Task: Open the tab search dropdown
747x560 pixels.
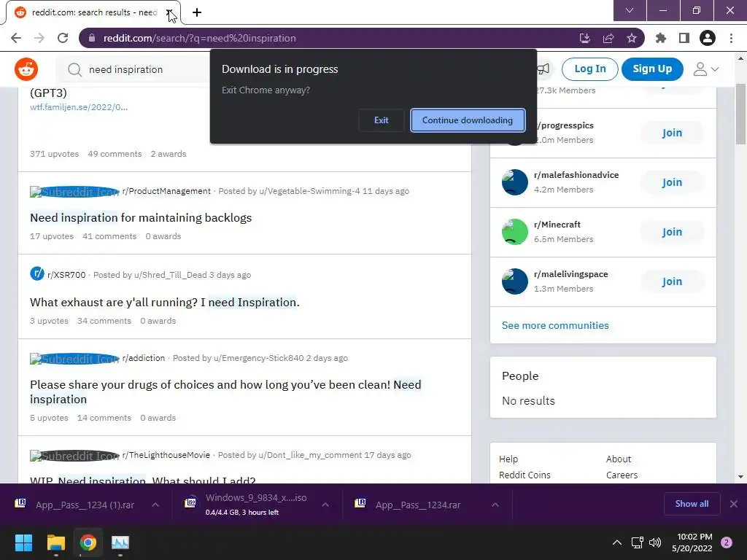Action: [630, 10]
